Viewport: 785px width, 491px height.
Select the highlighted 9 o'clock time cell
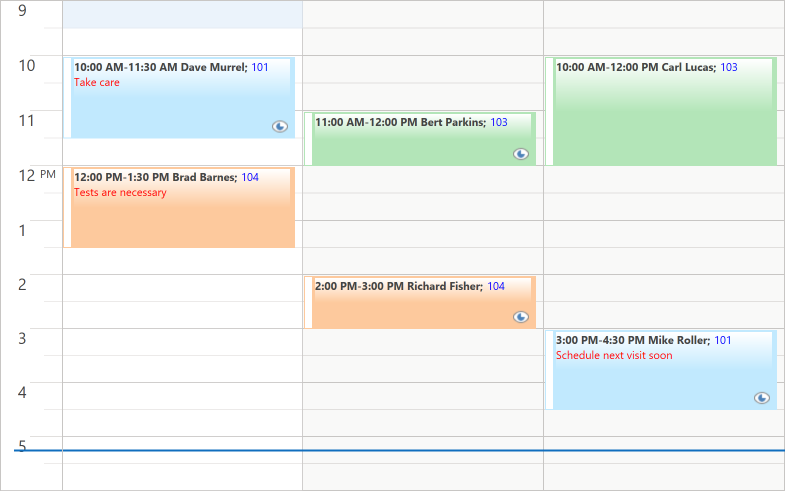point(182,14)
